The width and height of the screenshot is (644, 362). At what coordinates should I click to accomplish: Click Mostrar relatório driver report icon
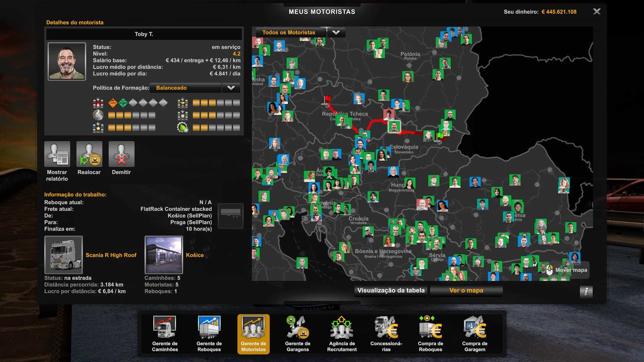57,154
